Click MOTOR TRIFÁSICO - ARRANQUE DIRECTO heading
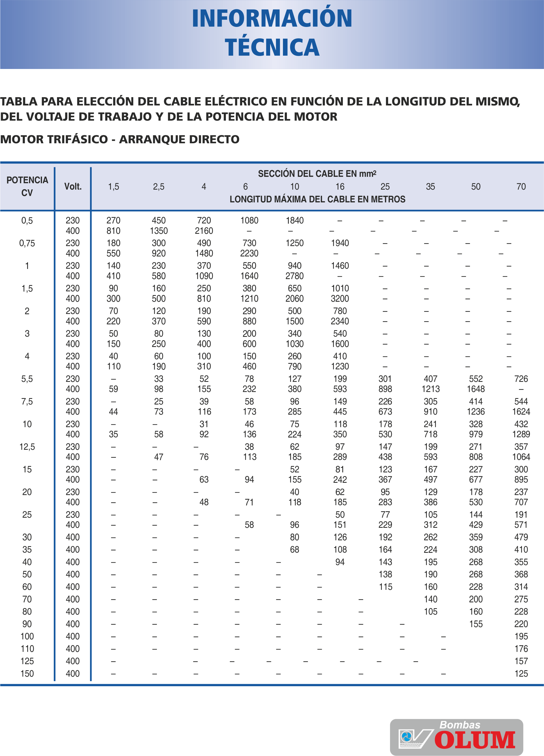This screenshot has height=756, width=544. 120,139
